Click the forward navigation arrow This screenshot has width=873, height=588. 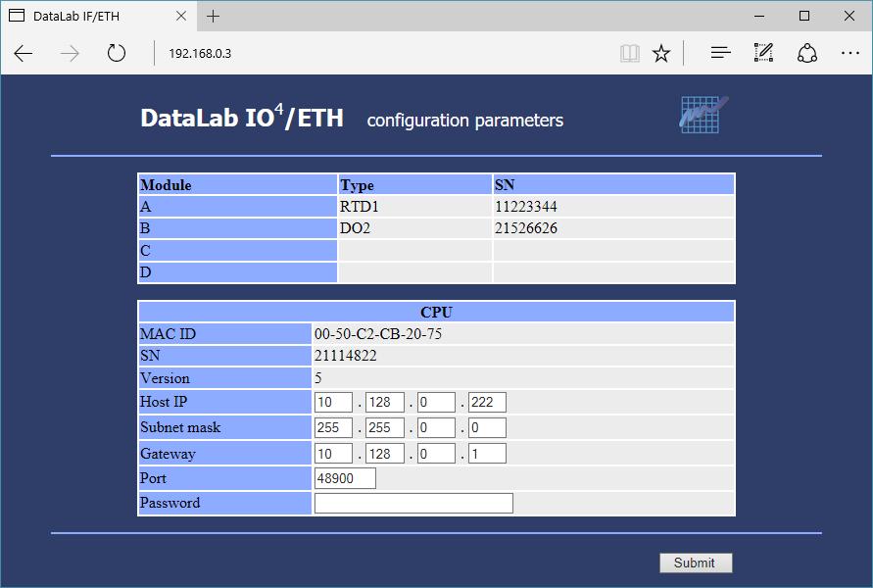coord(70,54)
